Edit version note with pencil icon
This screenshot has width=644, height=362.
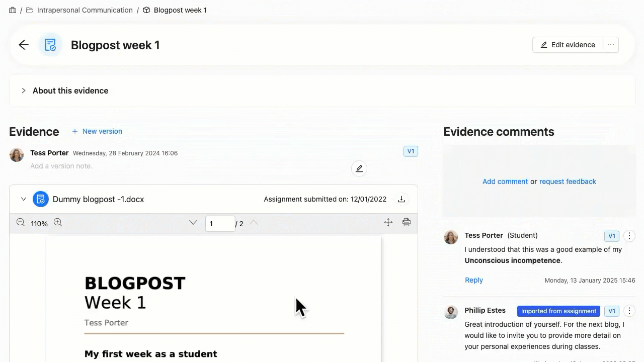[359, 168]
